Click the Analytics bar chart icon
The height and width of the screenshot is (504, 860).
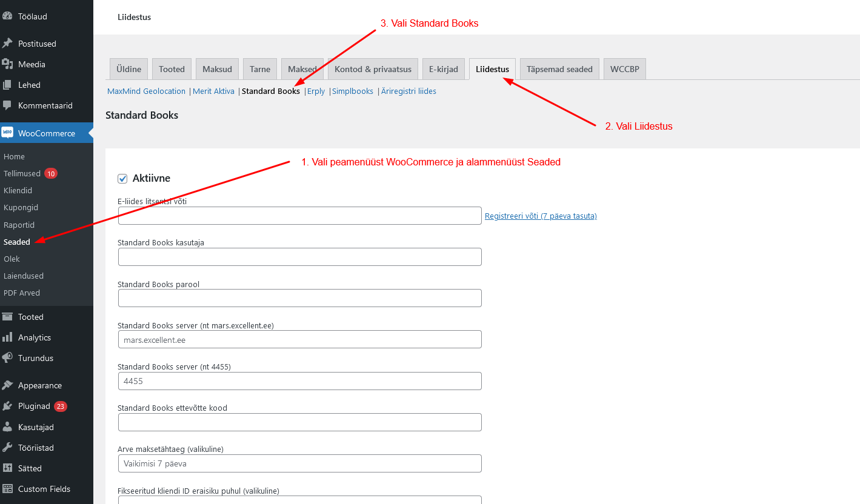[7, 337]
